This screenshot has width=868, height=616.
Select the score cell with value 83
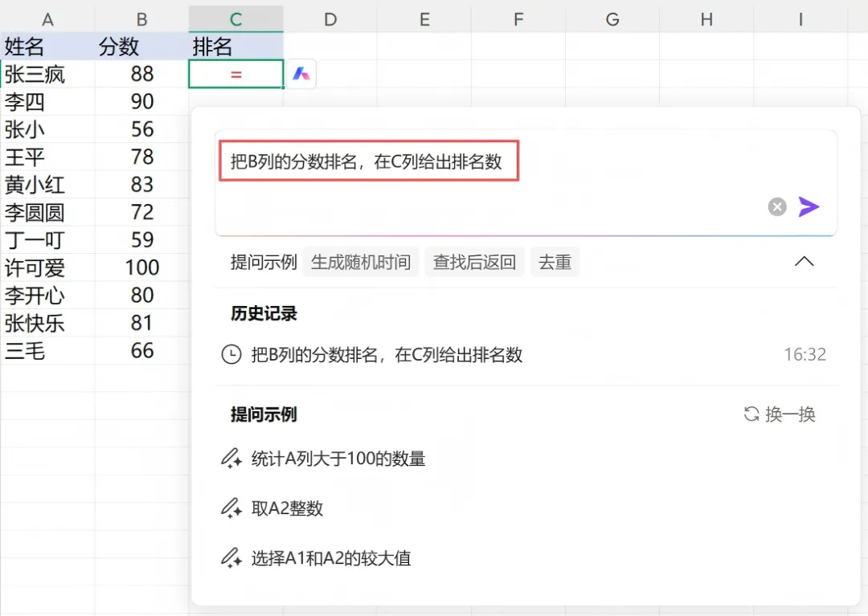(x=141, y=185)
